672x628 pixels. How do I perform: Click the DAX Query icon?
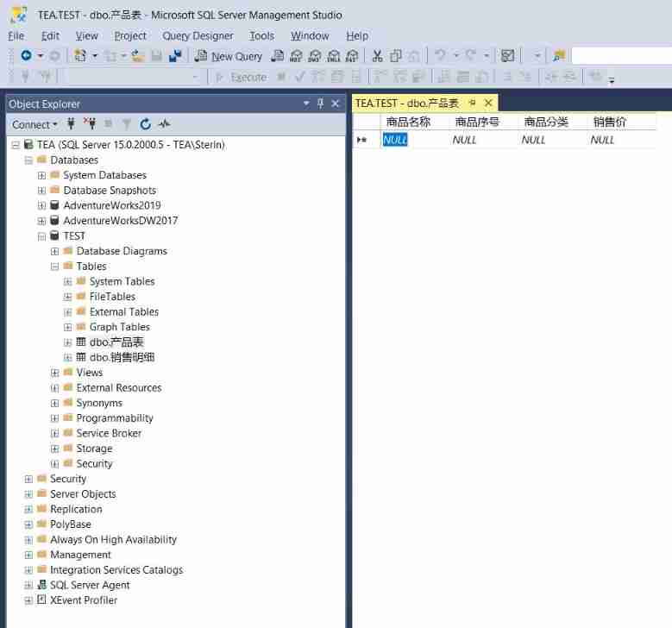[352, 56]
